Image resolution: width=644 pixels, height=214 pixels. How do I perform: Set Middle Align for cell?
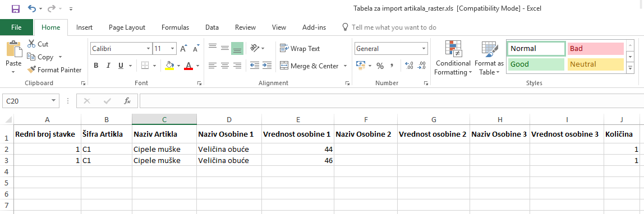pos(224,48)
